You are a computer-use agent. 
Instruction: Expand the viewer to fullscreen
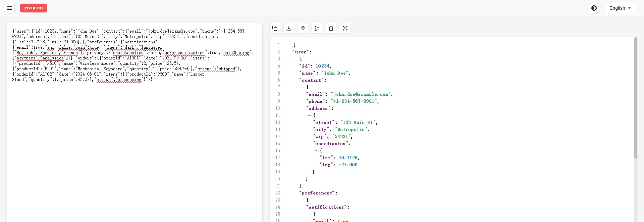click(345, 28)
